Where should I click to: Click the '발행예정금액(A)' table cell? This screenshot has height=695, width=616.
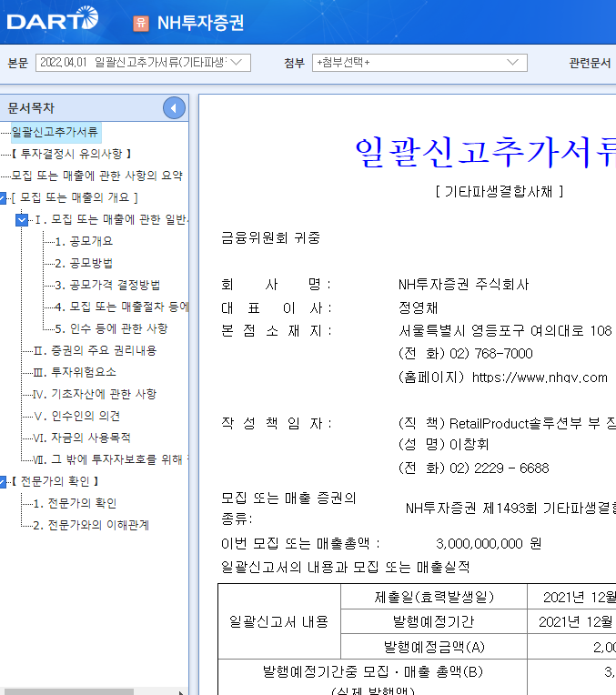(434, 647)
